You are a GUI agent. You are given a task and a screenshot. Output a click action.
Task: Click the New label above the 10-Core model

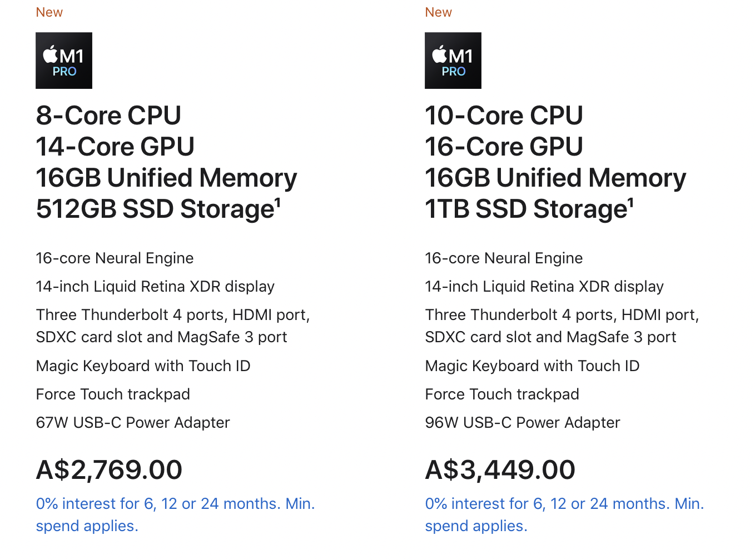[x=439, y=12]
